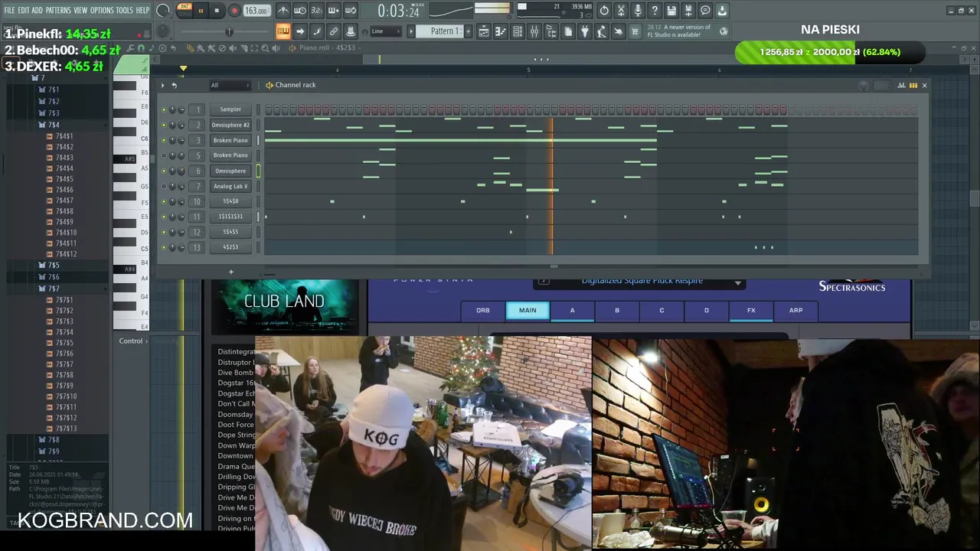This screenshot has width=980, height=551.
Task: Open the PATTERNS menu
Action: [x=58, y=10]
